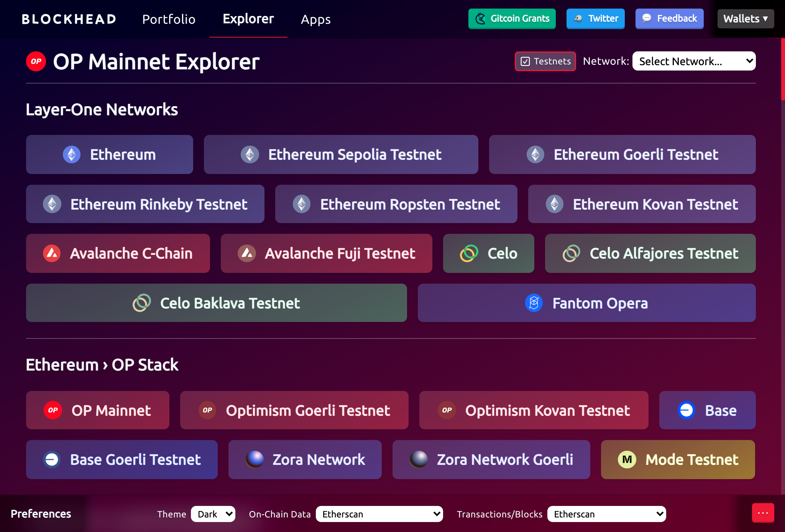Click the Layer-One Networks heading
The width and height of the screenshot is (785, 532).
(102, 110)
